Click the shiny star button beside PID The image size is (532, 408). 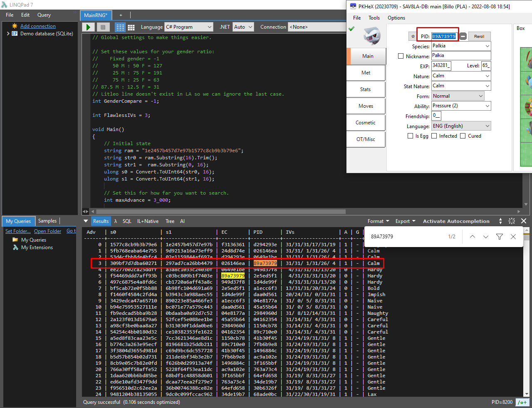[413, 36]
